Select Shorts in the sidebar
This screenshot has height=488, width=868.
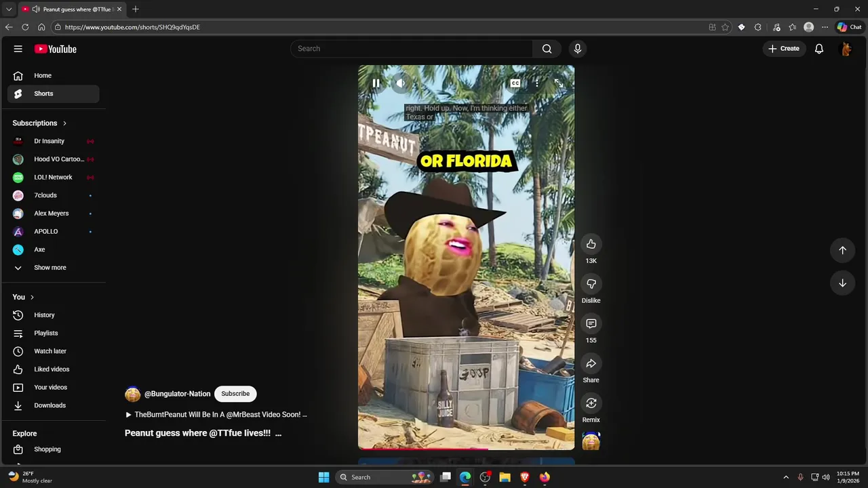(54, 94)
